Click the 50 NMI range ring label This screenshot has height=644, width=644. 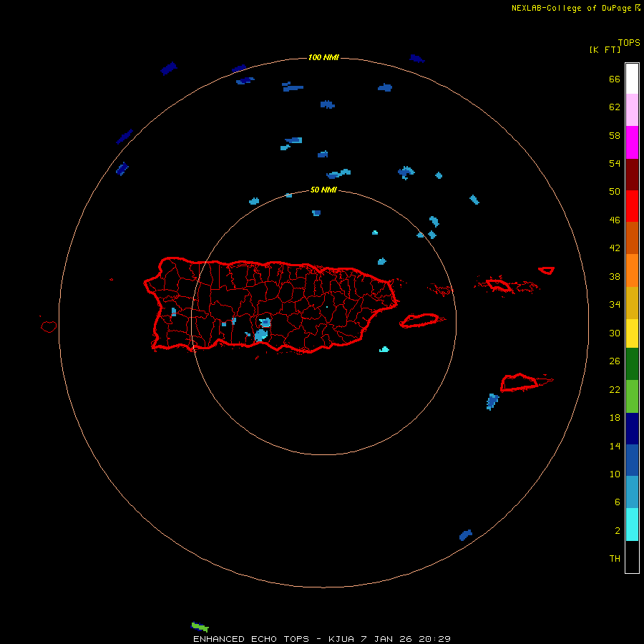(x=323, y=190)
